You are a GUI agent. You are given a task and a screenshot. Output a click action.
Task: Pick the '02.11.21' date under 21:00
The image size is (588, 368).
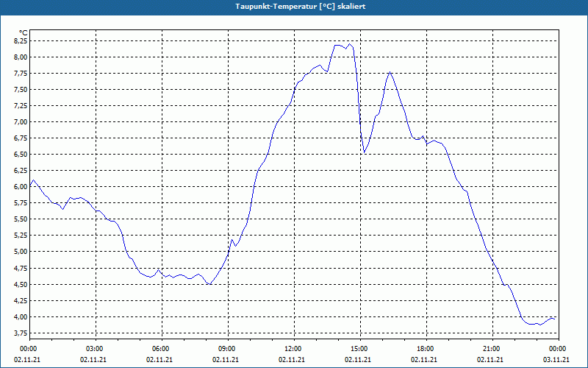[490, 360]
